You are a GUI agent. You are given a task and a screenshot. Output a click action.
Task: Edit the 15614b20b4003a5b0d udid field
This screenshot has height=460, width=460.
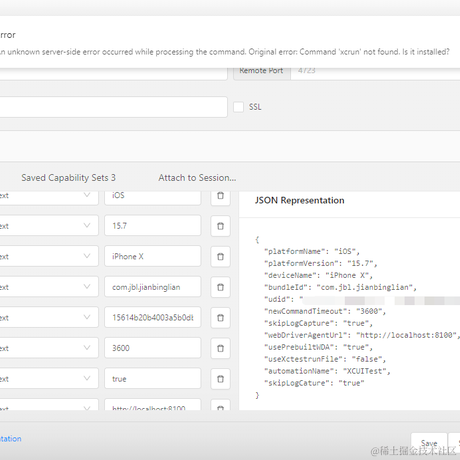click(x=153, y=317)
